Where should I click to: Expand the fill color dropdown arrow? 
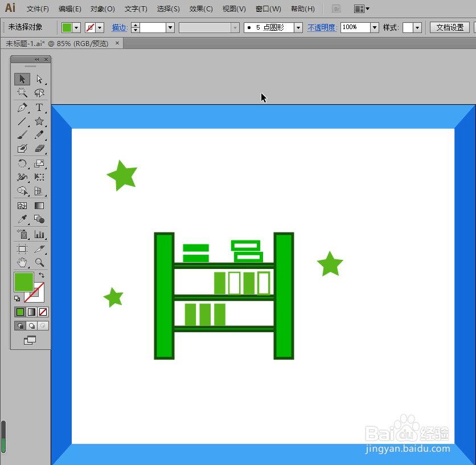pyautogui.click(x=76, y=28)
